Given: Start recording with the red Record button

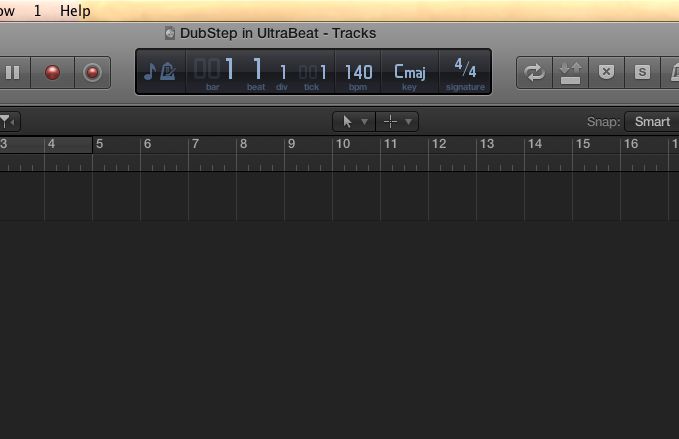Looking at the screenshot, I should 52,73.
